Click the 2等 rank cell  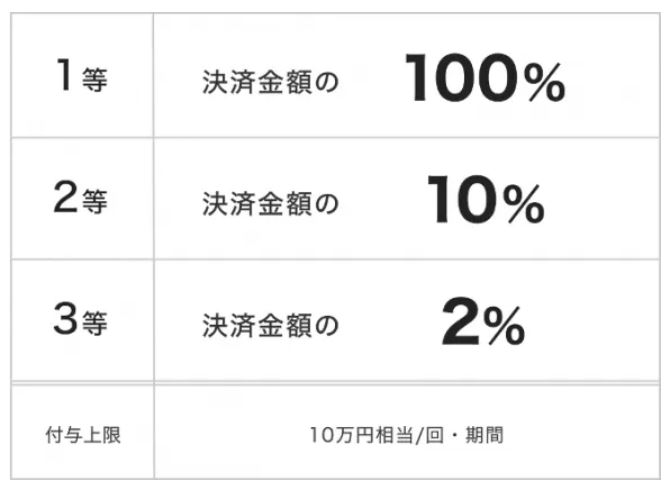click(82, 199)
